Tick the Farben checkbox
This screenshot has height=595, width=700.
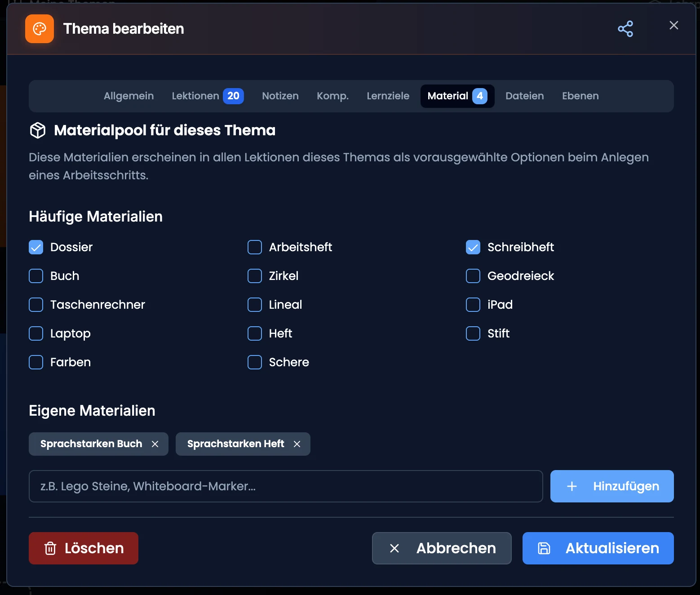[36, 362]
